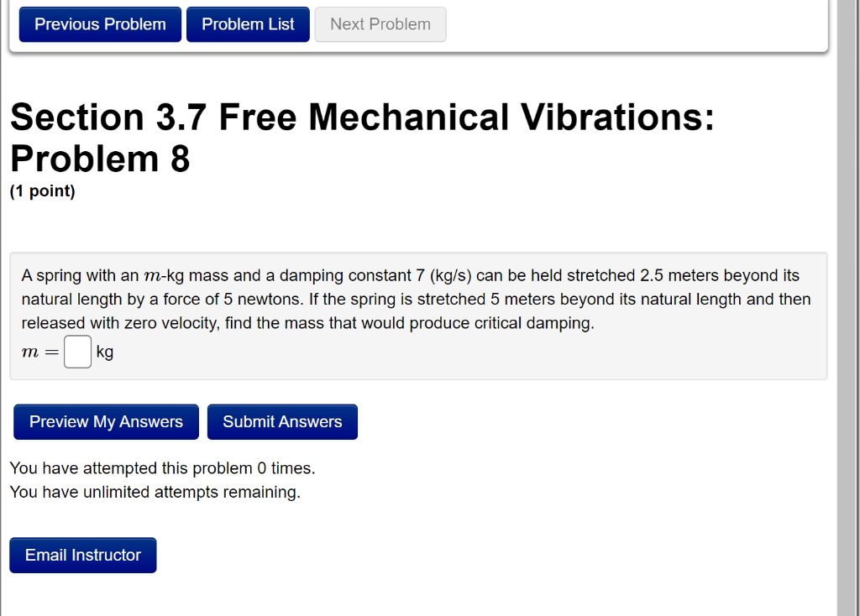Screen dimensions: 860x616
Task: Submit your mass answer for grading
Action: [x=282, y=421]
